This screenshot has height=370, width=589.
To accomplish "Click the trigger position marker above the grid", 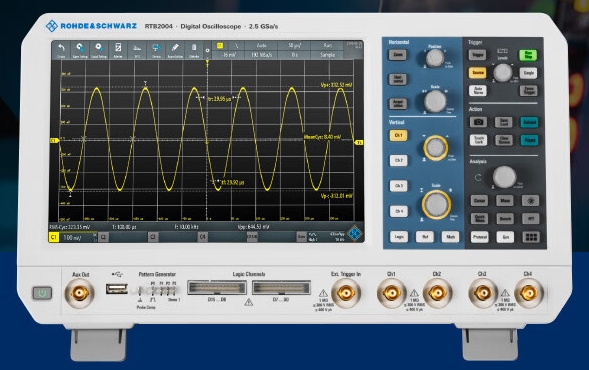I will [207, 62].
